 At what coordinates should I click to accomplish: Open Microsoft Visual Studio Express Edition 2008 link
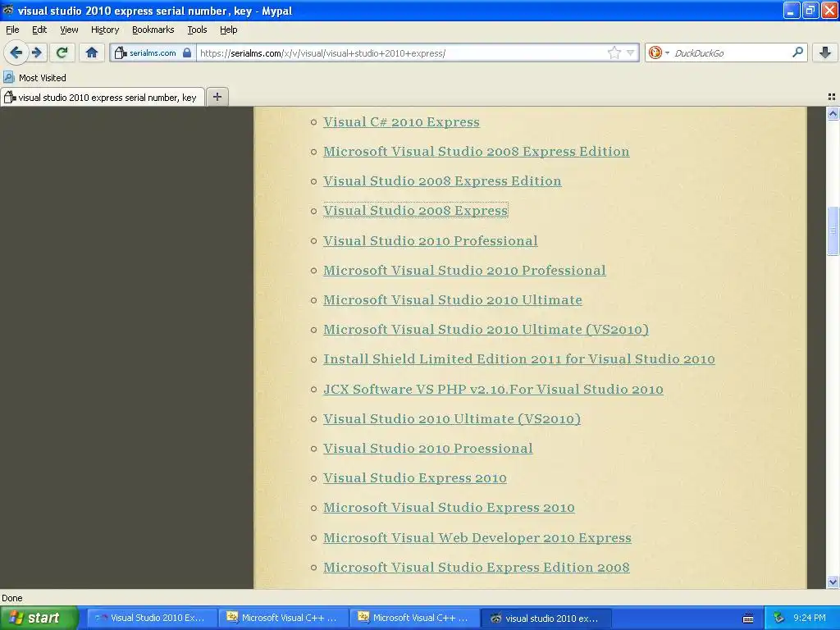pos(477,568)
